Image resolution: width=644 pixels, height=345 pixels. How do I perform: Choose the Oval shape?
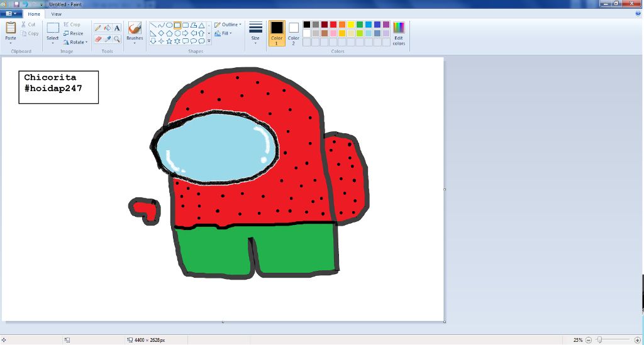coord(169,25)
